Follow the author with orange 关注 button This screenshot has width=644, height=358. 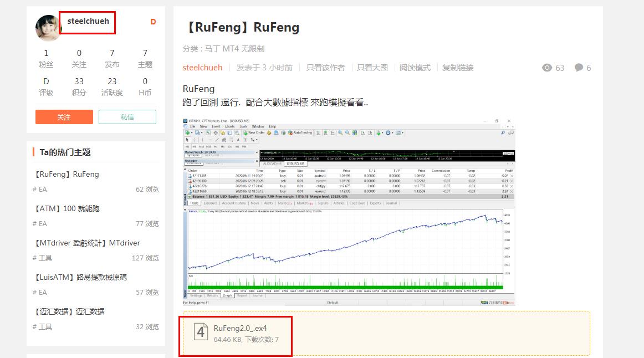click(x=64, y=117)
